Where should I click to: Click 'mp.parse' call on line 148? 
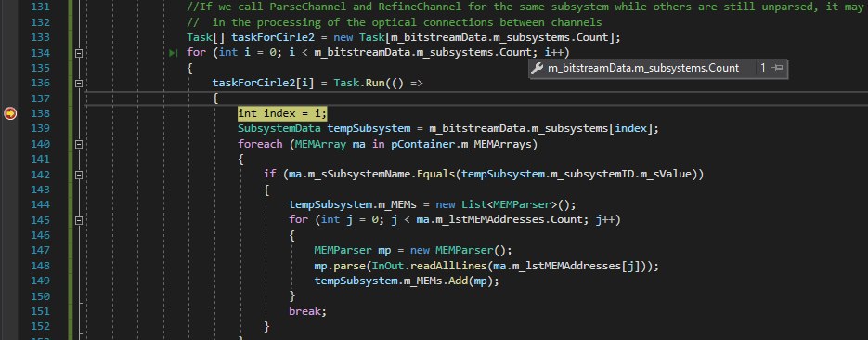340,266
